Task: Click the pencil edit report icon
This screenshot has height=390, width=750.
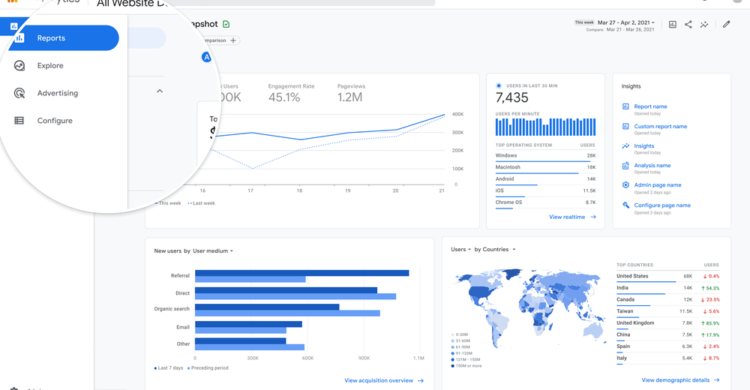Action: pos(727,24)
